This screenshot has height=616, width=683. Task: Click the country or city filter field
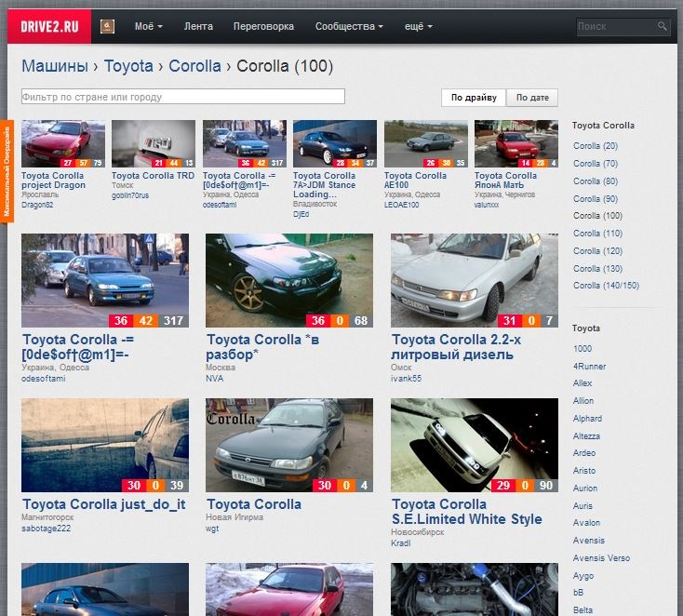tap(183, 96)
